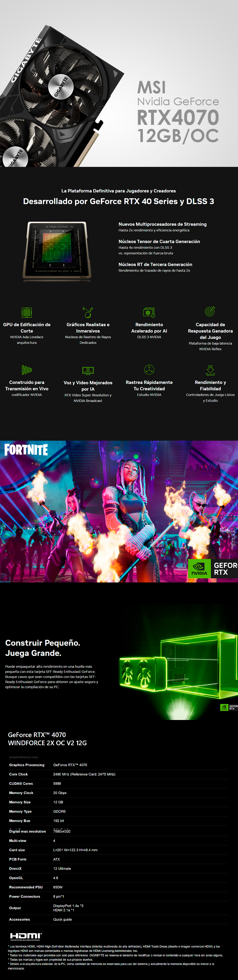The height and width of the screenshot is (980, 238).
Task: Click the Rastrea Rápidamente Tu Creatividad icon
Action: [x=149, y=370]
